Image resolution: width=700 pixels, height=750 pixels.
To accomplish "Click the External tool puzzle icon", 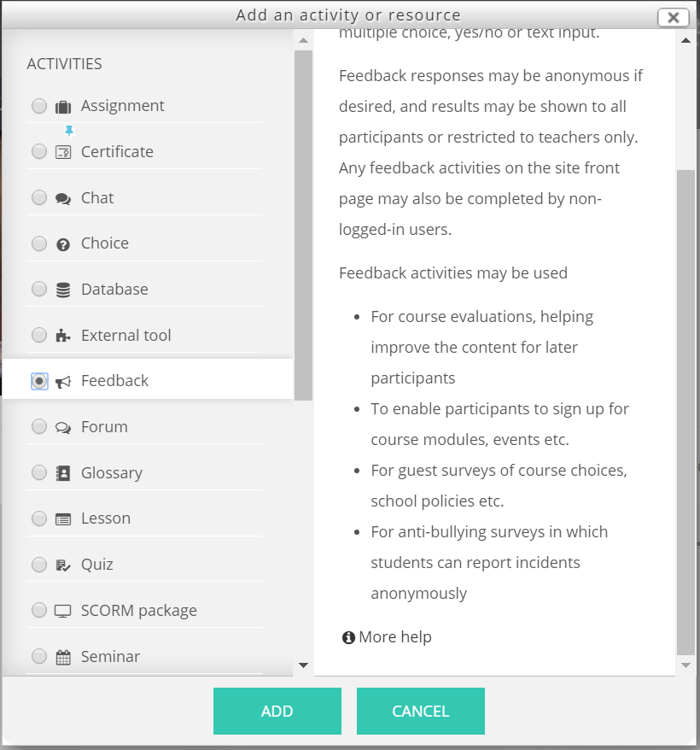I will click(x=63, y=336).
